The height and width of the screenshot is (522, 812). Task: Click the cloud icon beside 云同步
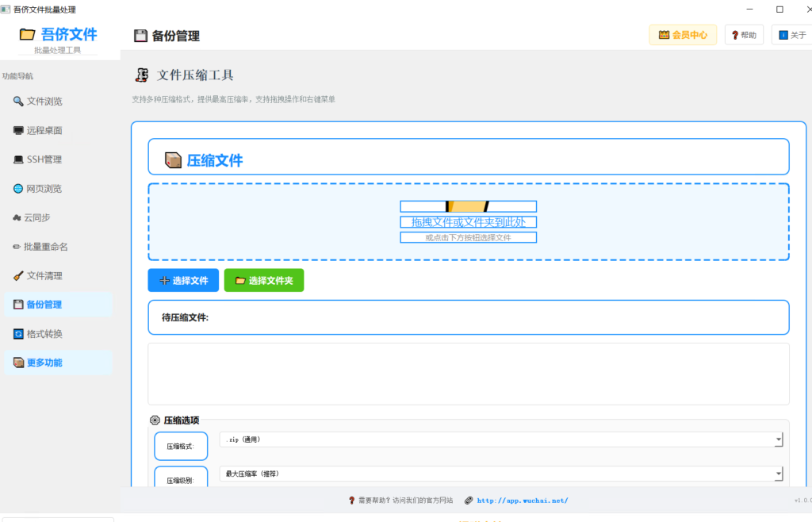(17, 217)
